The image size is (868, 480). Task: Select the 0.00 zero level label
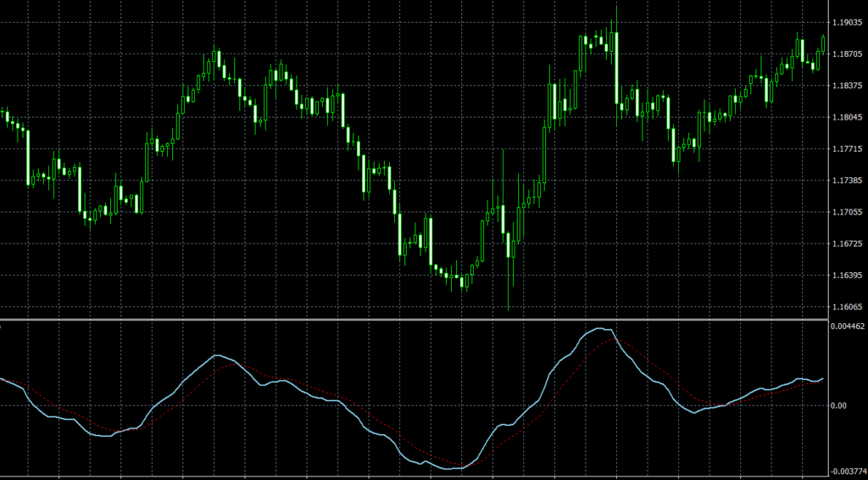click(838, 406)
